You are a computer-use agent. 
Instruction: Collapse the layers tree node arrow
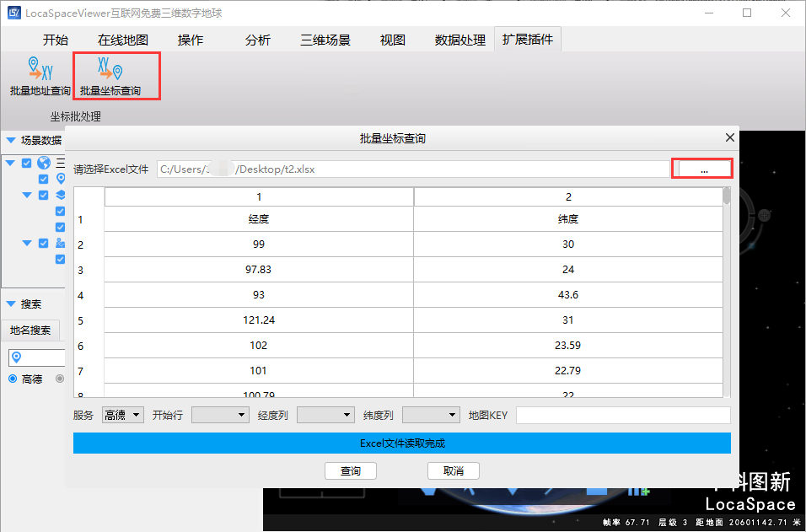click(x=27, y=195)
